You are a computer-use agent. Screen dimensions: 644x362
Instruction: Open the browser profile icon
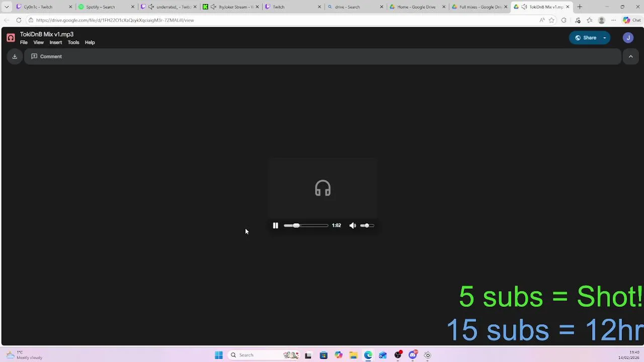[601, 20]
